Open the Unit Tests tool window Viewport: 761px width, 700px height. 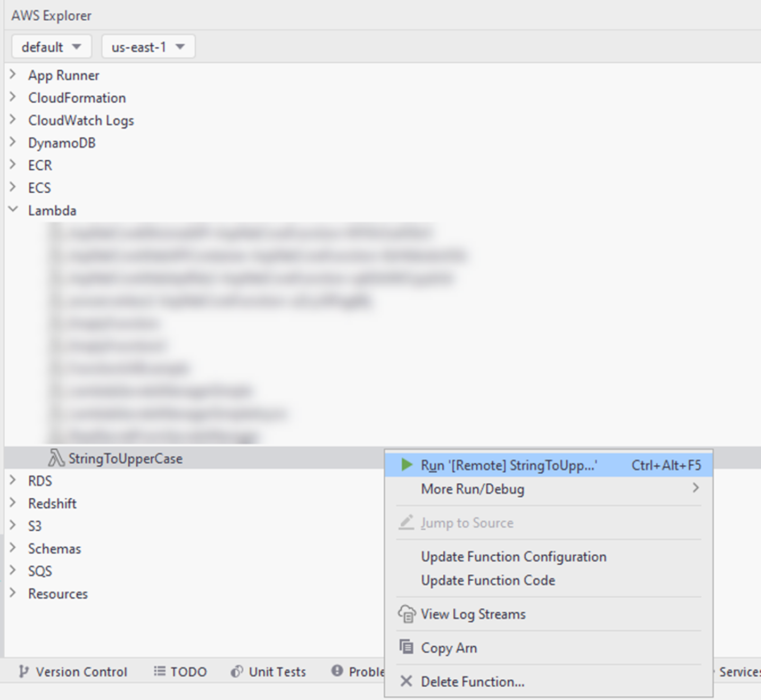coord(269,671)
